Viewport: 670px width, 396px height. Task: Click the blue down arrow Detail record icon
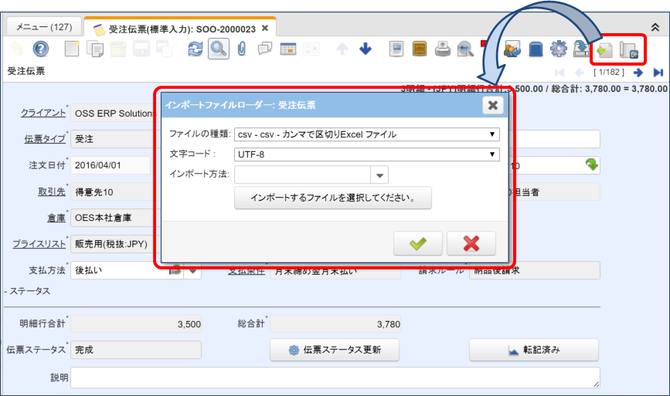(365, 49)
